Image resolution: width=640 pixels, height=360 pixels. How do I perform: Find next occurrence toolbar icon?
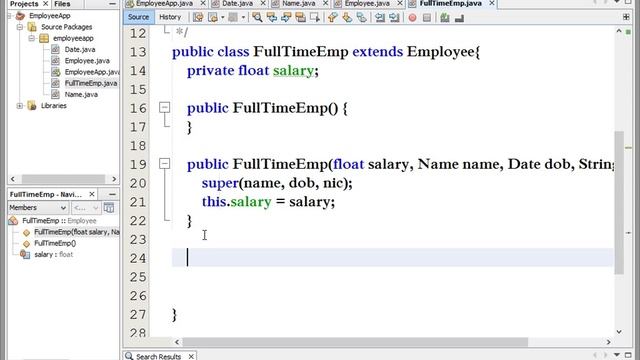286,17
